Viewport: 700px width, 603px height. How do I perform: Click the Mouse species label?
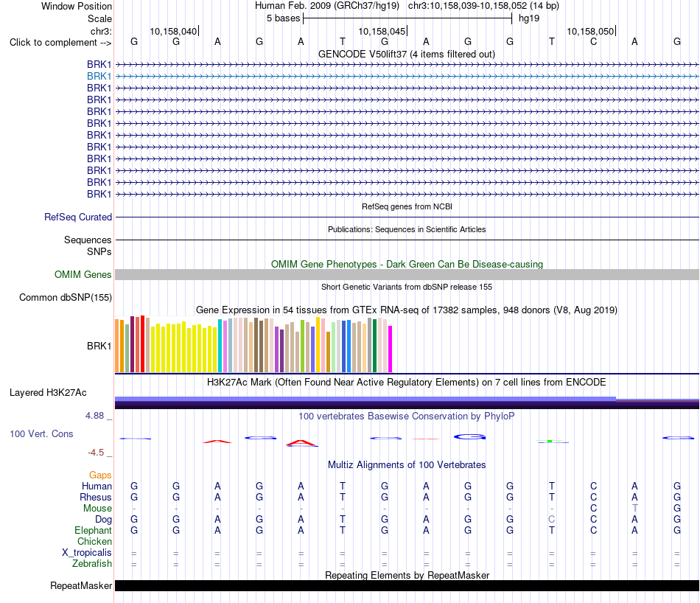(x=97, y=509)
